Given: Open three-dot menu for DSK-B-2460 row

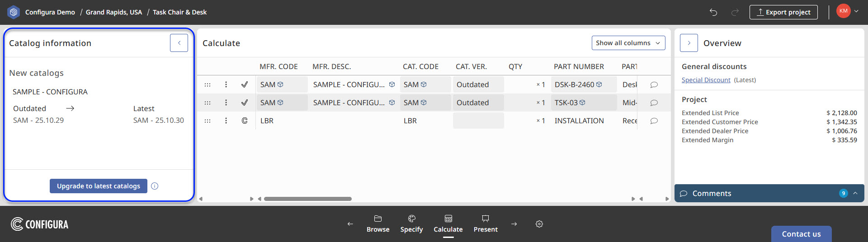Looking at the screenshot, I should pyautogui.click(x=226, y=84).
